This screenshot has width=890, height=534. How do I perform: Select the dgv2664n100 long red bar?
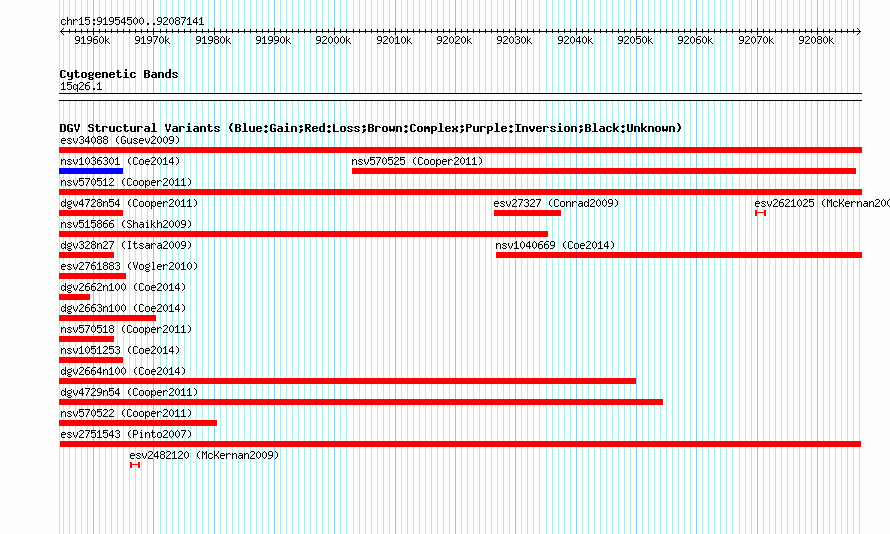coord(347,381)
